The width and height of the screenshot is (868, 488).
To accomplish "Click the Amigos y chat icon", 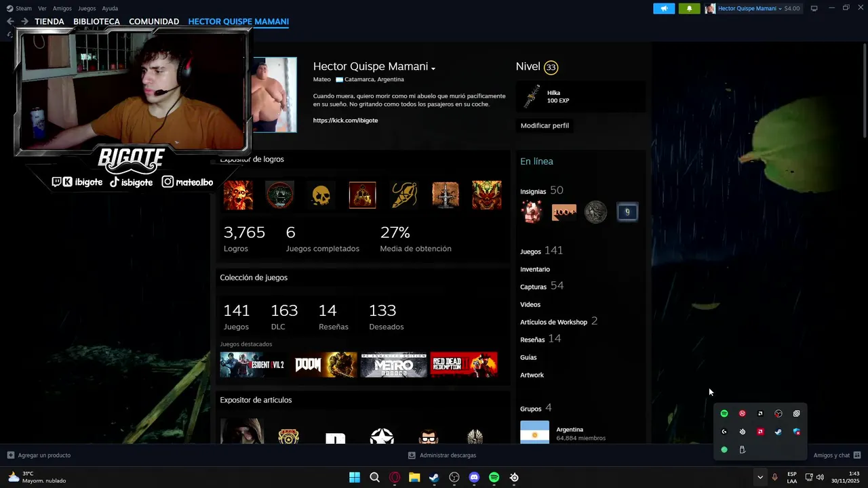I will (857, 455).
